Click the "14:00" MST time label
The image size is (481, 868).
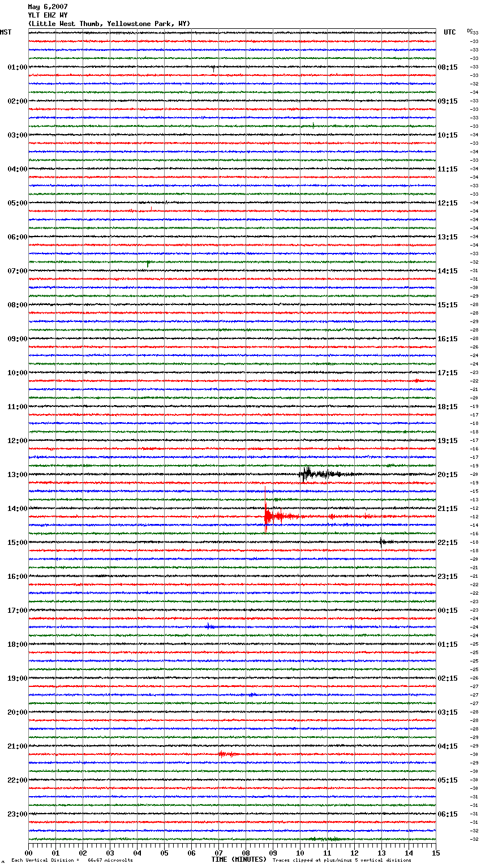18,509
